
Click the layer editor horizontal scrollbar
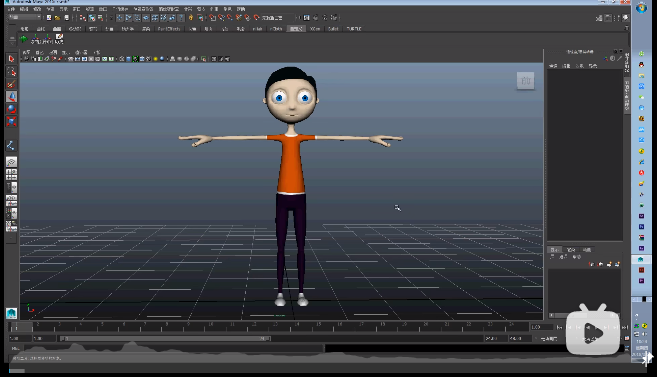tap(584, 315)
